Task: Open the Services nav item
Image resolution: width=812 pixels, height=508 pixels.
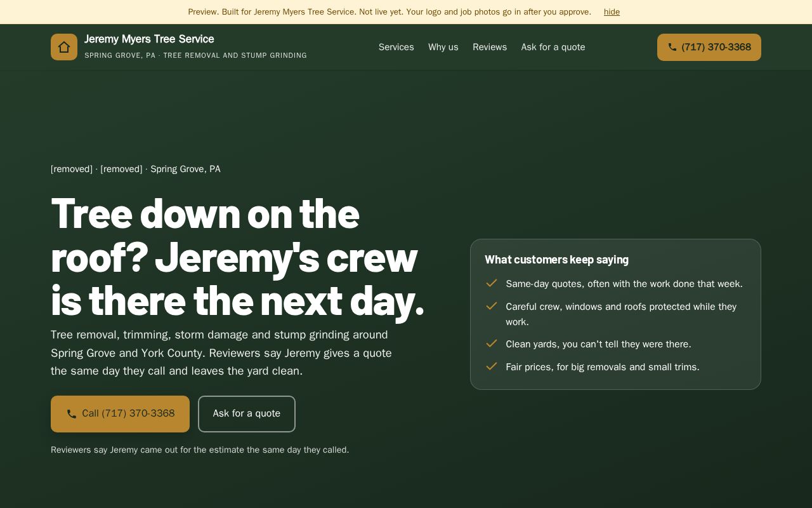Action: [396, 47]
